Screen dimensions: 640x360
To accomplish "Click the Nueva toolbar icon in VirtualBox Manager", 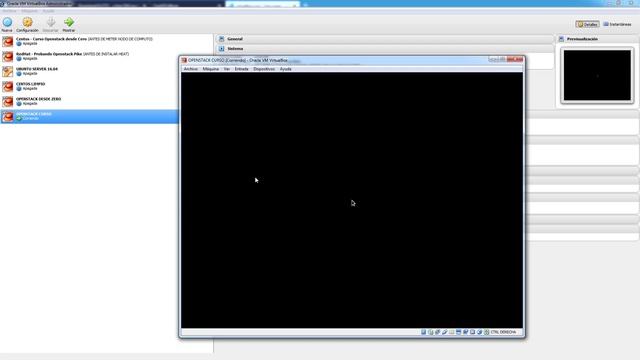I will click(x=7, y=22).
